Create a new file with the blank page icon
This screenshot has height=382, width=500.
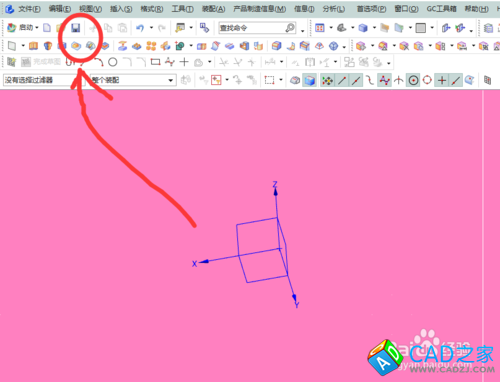tap(47, 28)
